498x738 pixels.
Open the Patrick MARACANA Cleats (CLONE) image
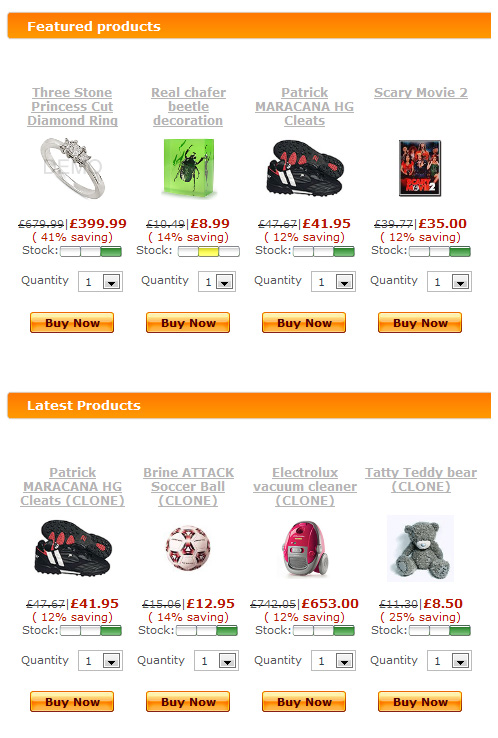(x=72, y=548)
